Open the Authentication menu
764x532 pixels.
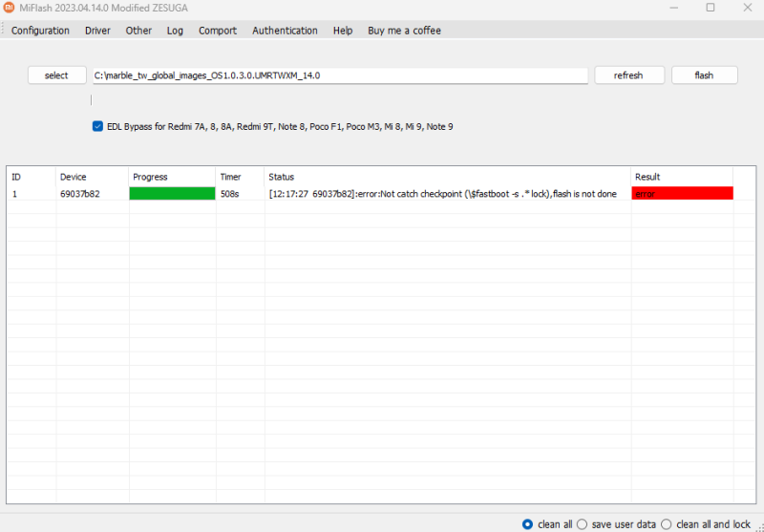285,31
